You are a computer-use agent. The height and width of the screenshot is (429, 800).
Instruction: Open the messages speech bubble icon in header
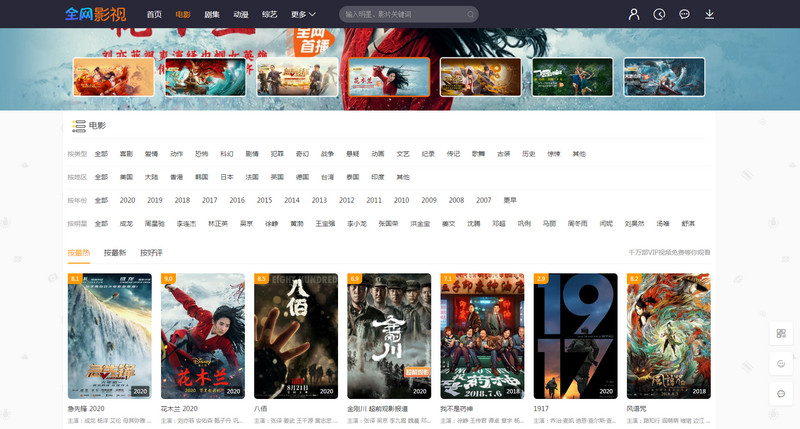(x=684, y=14)
